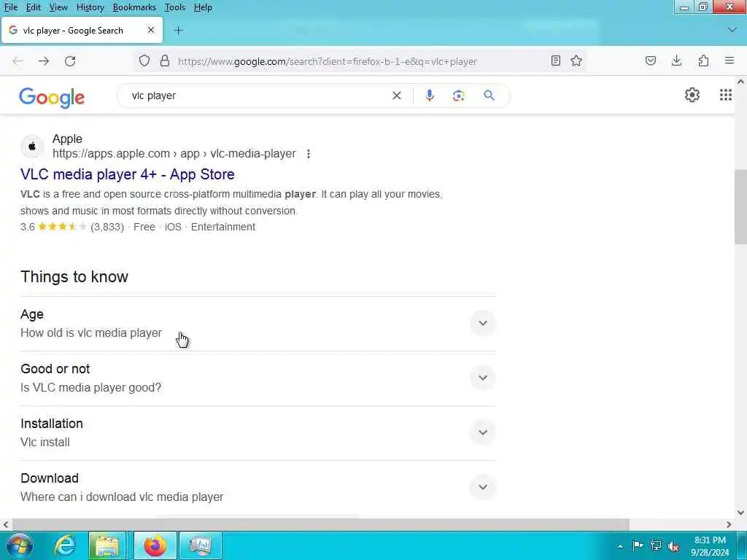Open more options for Apple result

309,154
